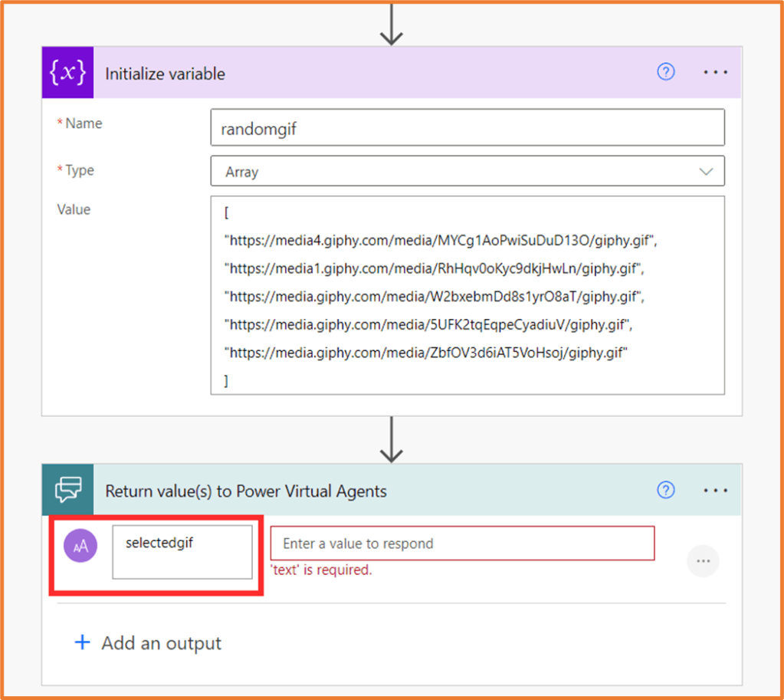Open the Type dropdown showing Array
This screenshot has height=700, width=784.
pyautogui.click(x=467, y=172)
